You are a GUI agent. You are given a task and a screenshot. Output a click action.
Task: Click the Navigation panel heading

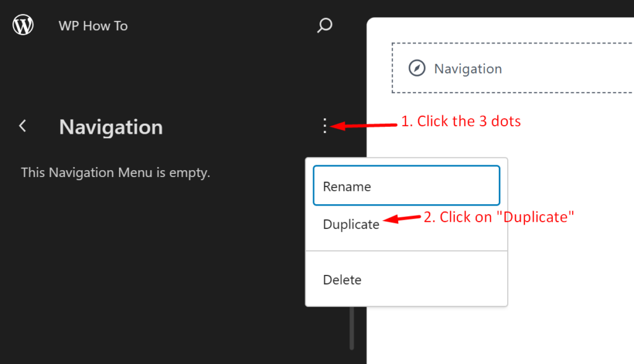coord(111,127)
